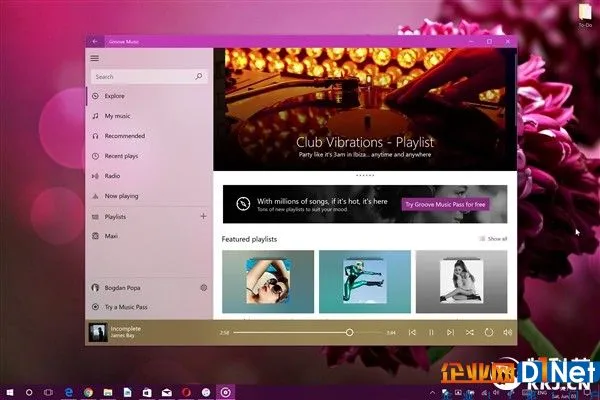The image size is (600, 400).
Task: Click the compass icon in the promo banner
Action: click(x=243, y=204)
